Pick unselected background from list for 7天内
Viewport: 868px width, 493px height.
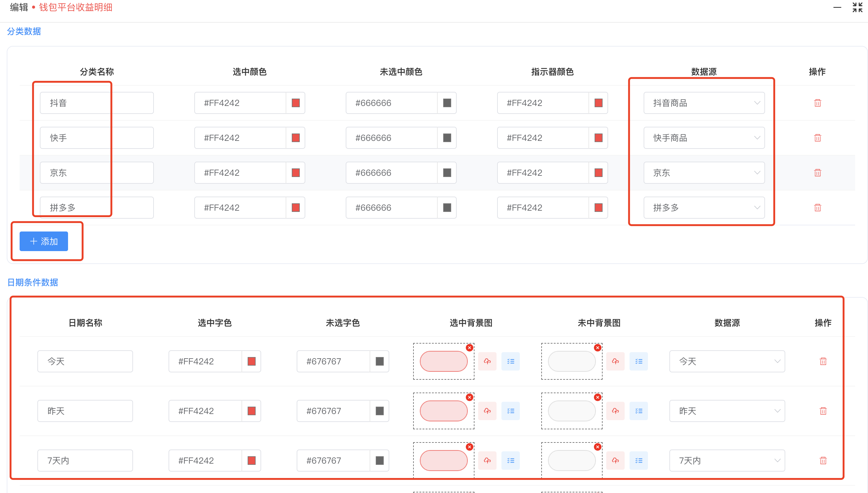638,461
